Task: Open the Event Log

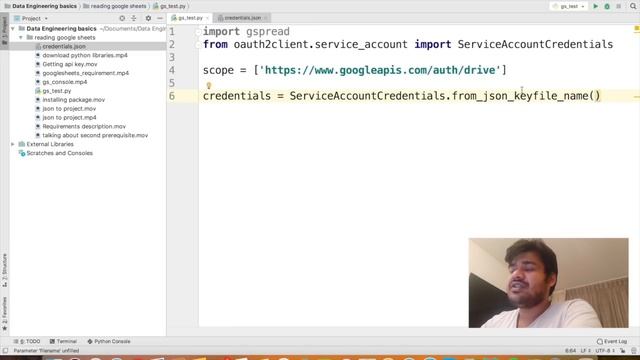Action: coord(612,341)
